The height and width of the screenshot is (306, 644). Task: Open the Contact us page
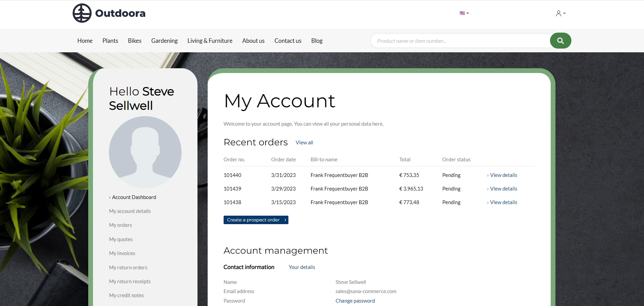click(288, 40)
